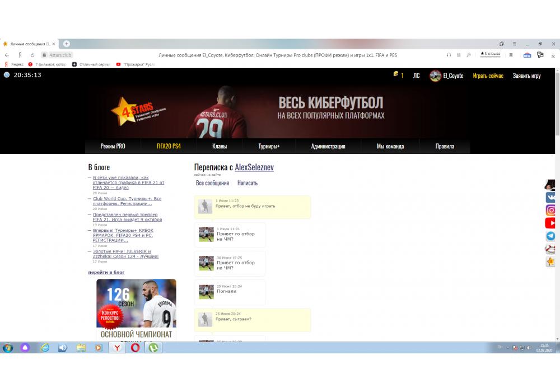Click the page zoom magnifier icon
The height and width of the screenshot is (392, 560).
pyautogui.click(x=469, y=55)
